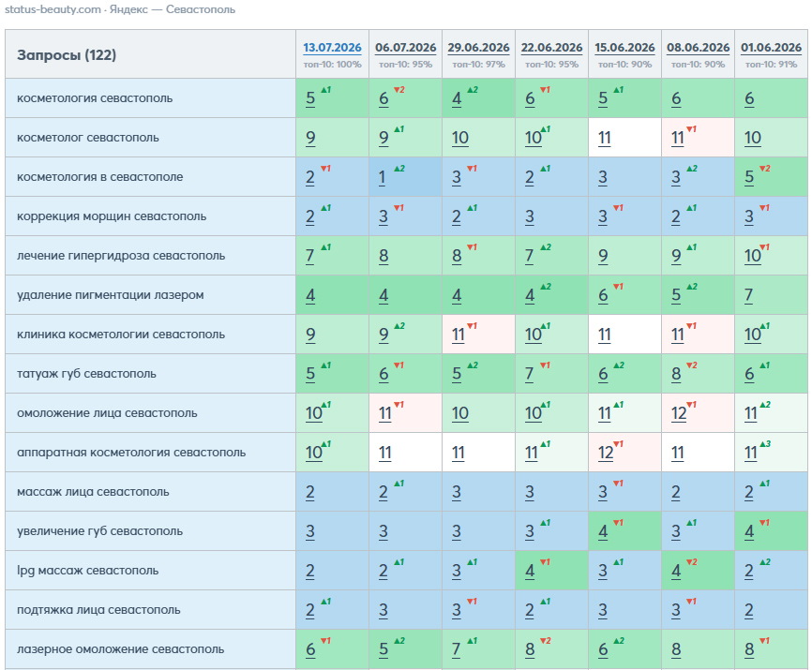The width and height of the screenshot is (812, 670).
Task: Open the 22.06.2026 date header
Action: pos(551,48)
